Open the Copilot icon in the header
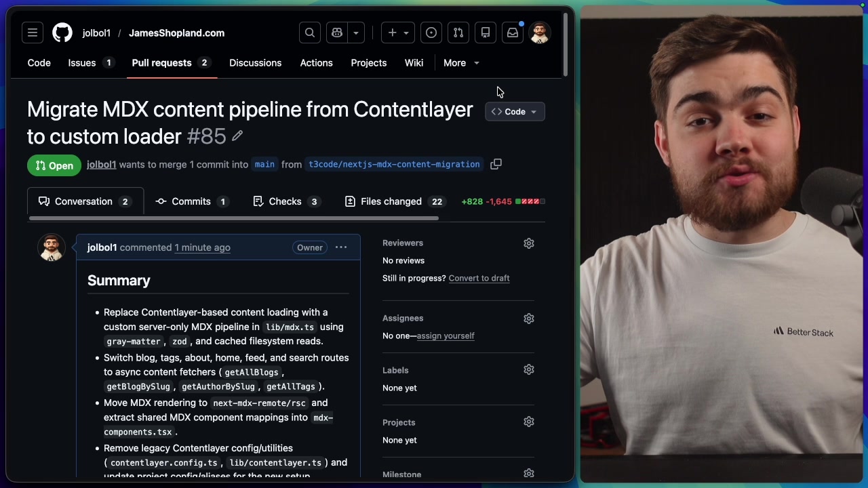This screenshot has height=488, width=868. pyautogui.click(x=337, y=33)
